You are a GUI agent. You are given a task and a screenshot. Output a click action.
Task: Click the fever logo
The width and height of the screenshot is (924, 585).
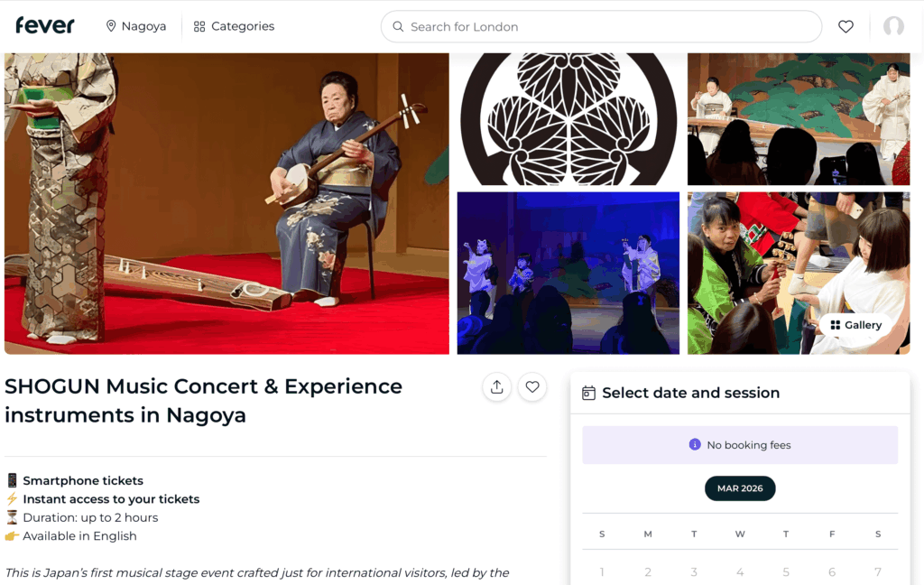45,26
